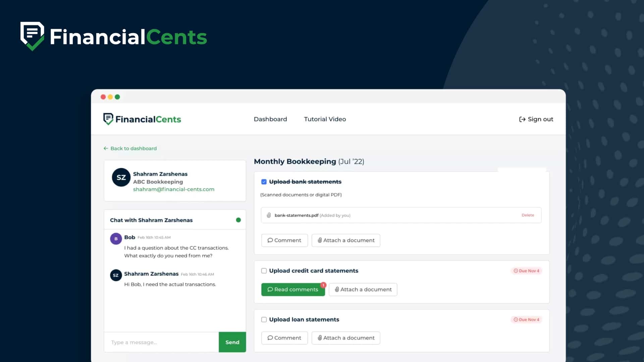Uncheck the Upload bank statements checkbox
The width and height of the screenshot is (644, 362).
click(264, 182)
